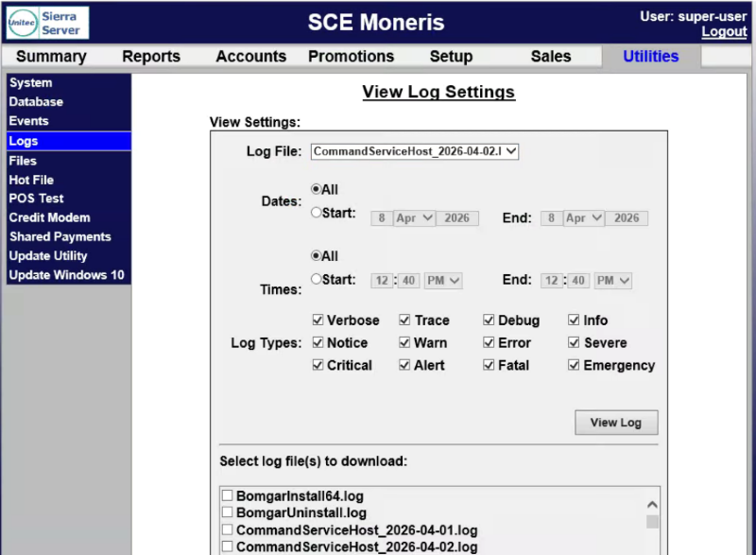Uncheck the Debug log type
Image resolution: width=756 pixels, height=555 pixels.
pyautogui.click(x=489, y=320)
